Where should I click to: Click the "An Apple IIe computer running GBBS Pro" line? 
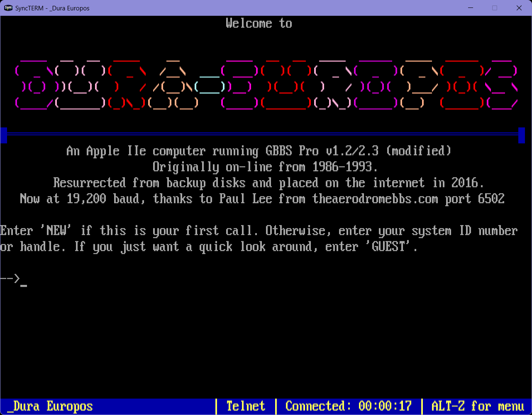pos(259,151)
